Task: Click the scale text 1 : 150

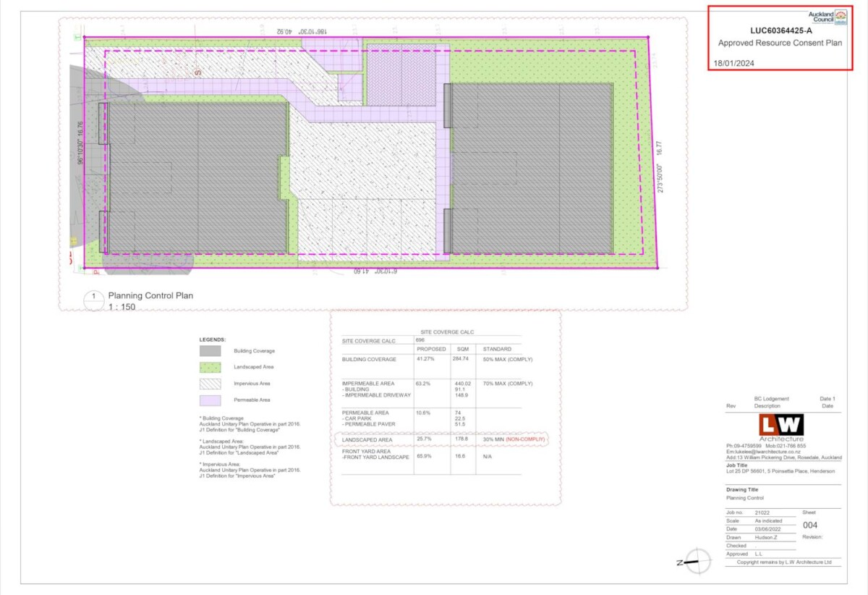Action: 122,307
